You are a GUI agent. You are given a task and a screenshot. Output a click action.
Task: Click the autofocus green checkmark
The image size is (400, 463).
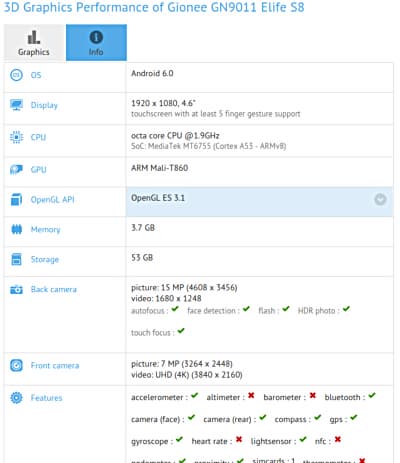(x=175, y=310)
